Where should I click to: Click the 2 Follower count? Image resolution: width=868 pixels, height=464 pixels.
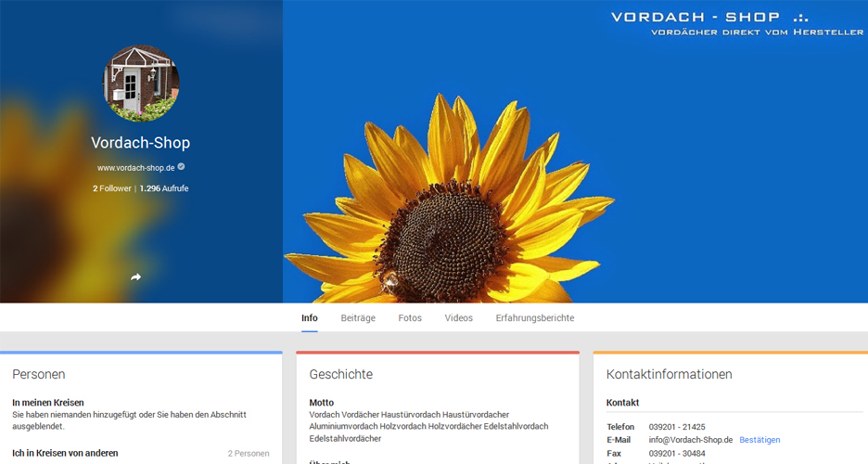click(112, 188)
